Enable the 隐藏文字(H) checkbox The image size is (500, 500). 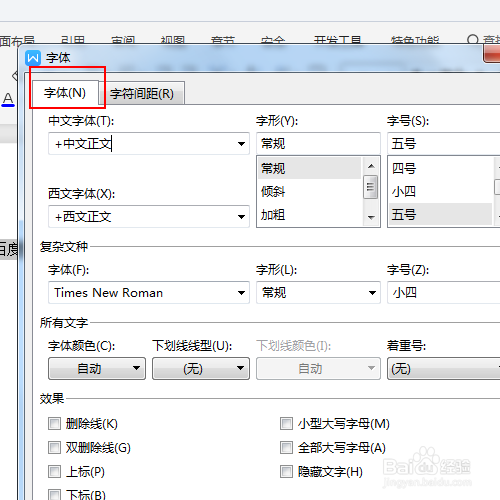click(x=286, y=471)
